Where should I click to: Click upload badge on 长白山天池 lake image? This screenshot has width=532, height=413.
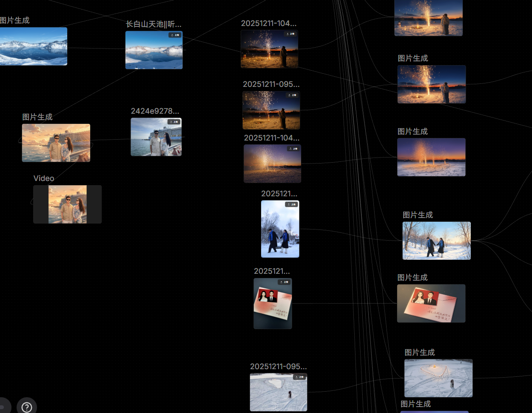[175, 35]
